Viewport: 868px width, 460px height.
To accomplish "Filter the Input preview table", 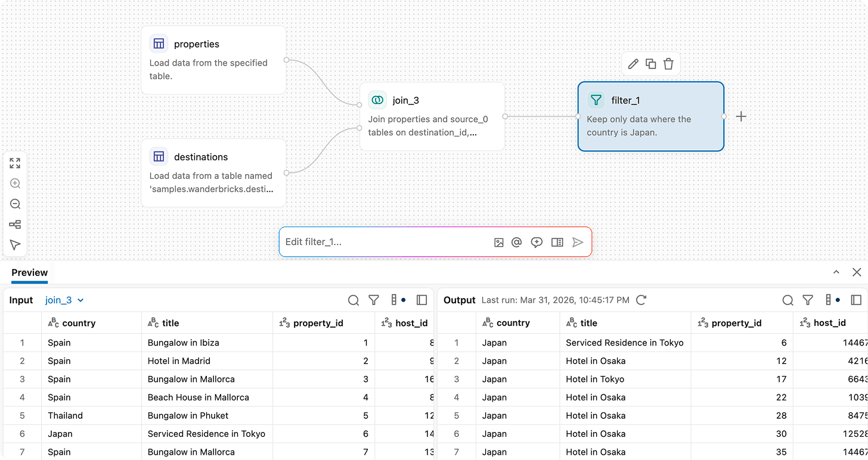I will [374, 300].
